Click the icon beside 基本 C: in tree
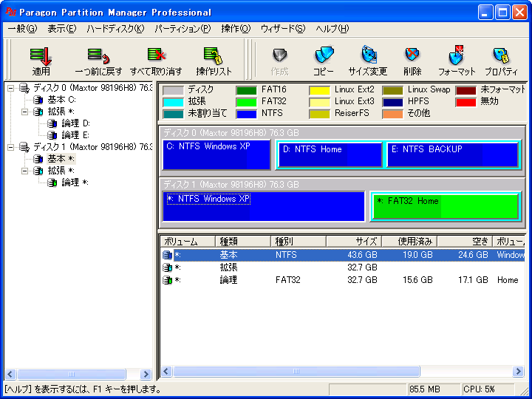The image size is (532, 399). click(x=38, y=100)
